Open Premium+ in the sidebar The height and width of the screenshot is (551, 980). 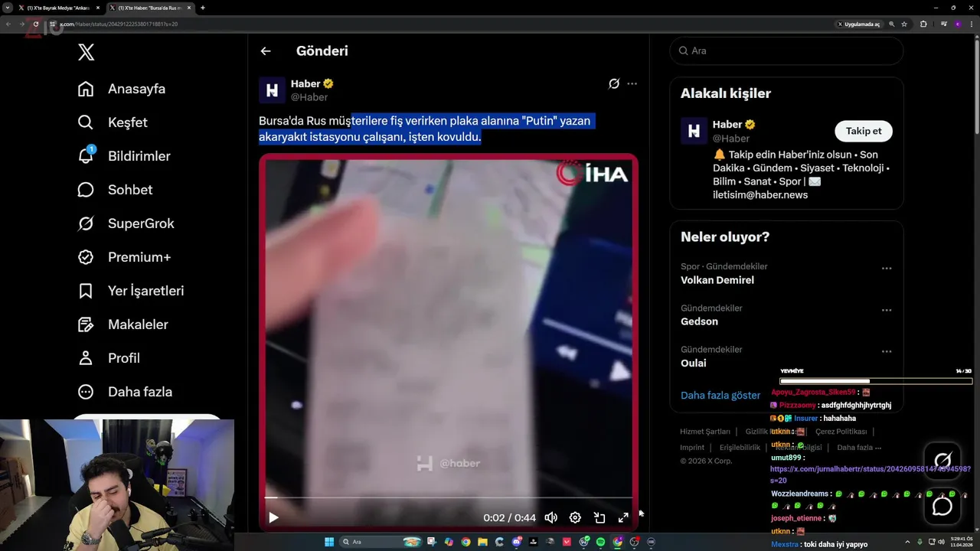click(124, 257)
